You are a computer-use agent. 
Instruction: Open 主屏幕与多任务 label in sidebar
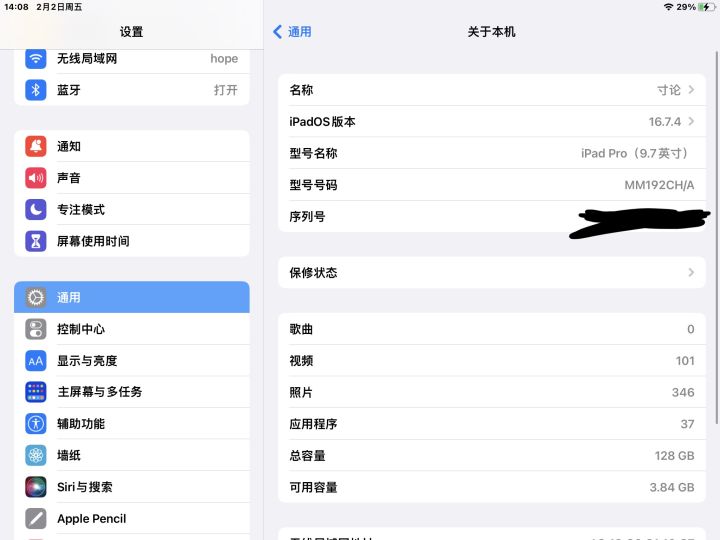(x=99, y=392)
